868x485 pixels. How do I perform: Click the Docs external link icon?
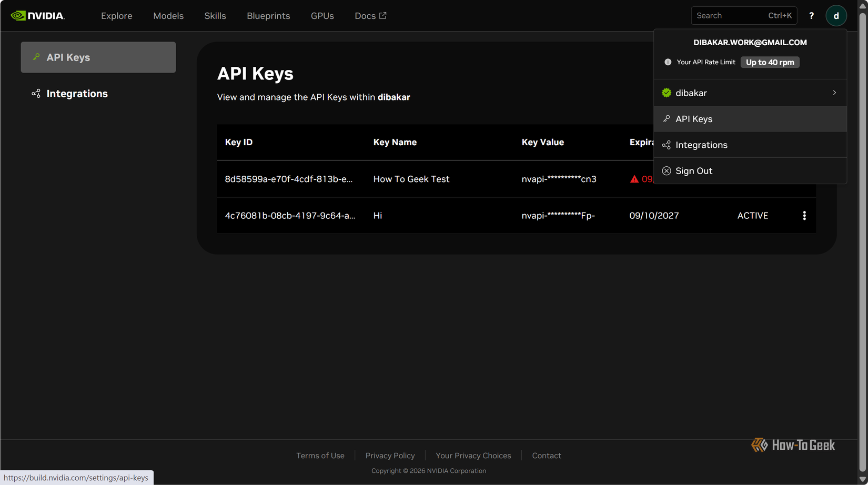click(x=383, y=15)
